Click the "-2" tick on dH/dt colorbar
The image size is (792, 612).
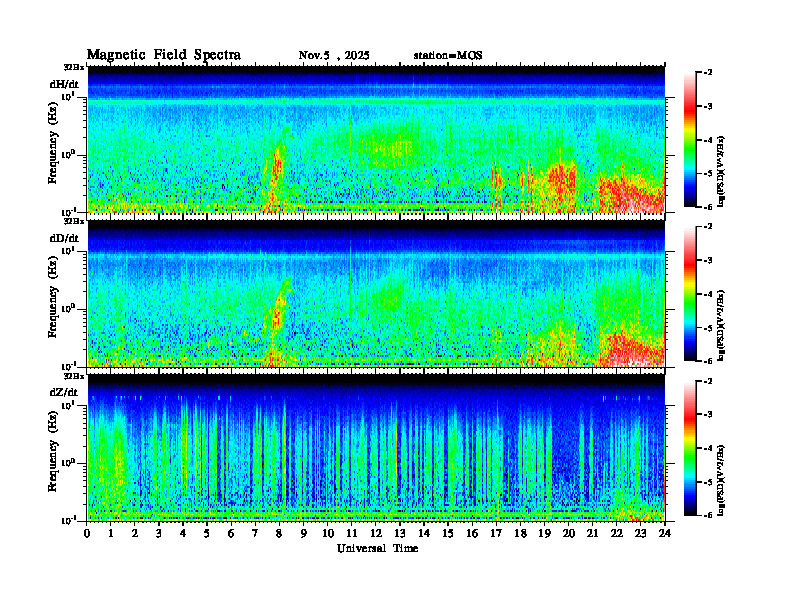pos(708,73)
